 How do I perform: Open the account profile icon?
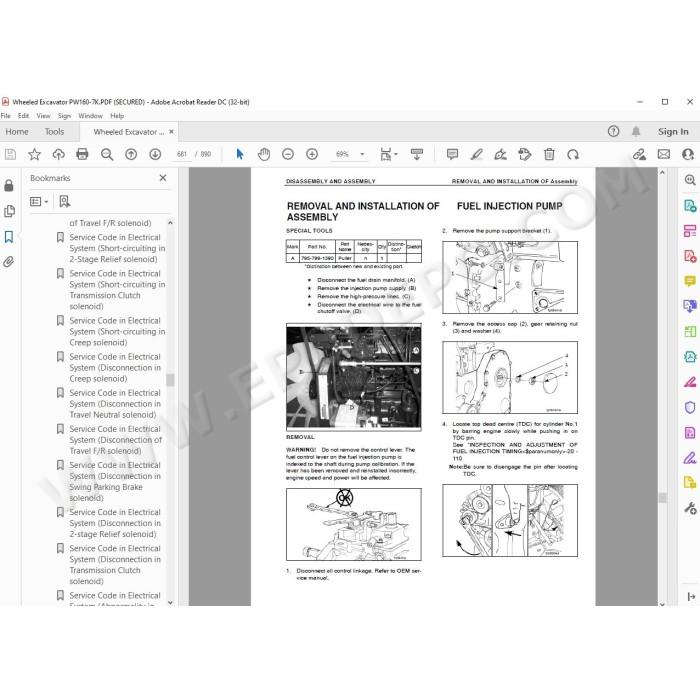click(x=688, y=154)
